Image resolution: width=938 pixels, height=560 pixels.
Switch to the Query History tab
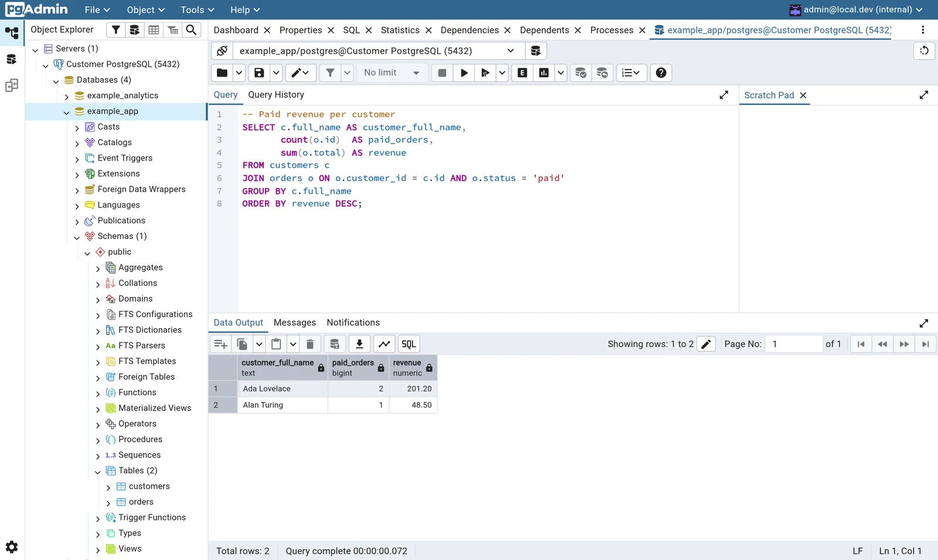pyautogui.click(x=276, y=94)
